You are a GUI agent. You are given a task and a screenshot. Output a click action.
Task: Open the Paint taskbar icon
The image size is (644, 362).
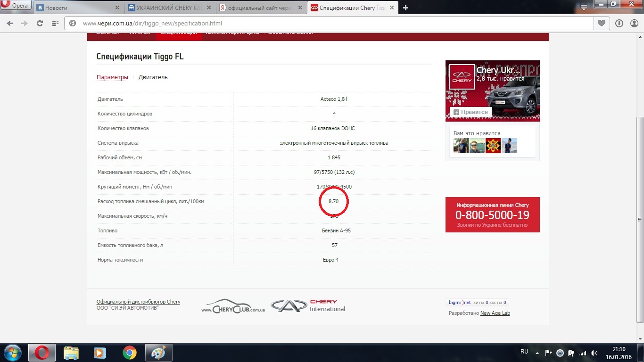coord(158,353)
